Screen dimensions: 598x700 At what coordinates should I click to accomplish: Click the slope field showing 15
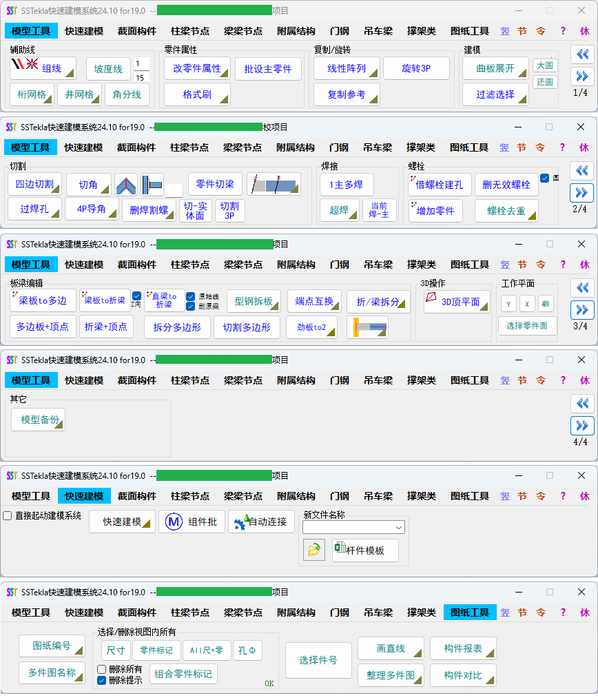142,77
